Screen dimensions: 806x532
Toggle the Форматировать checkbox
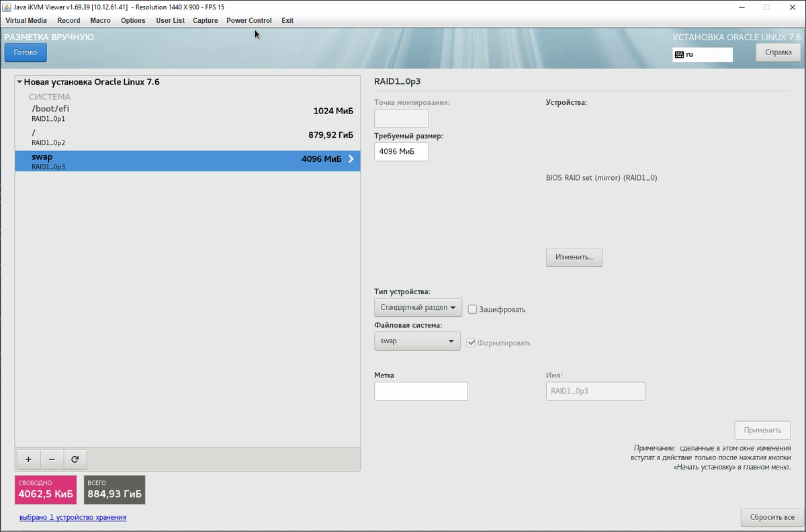tap(472, 343)
